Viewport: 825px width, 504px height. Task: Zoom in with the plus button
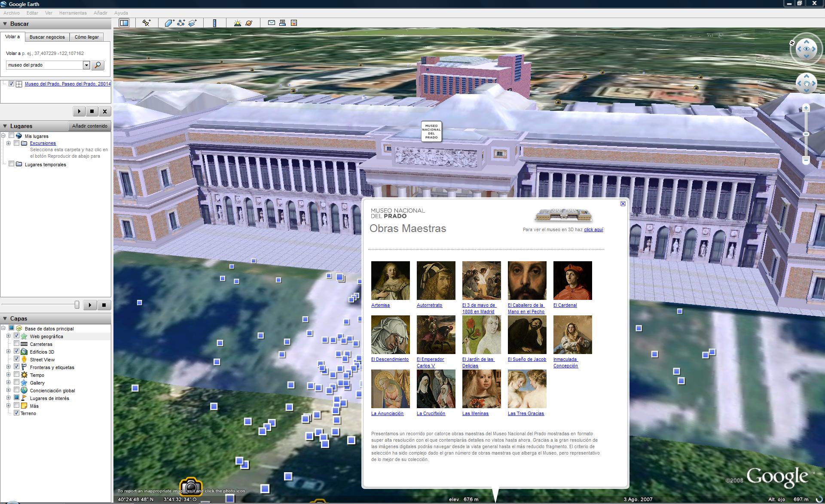pyautogui.click(x=806, y=108)
